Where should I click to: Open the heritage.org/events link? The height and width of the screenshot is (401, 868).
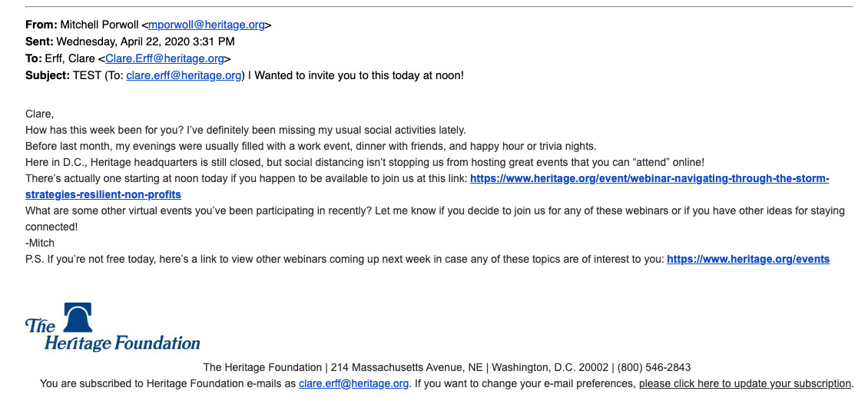click(x=747, y=259)
